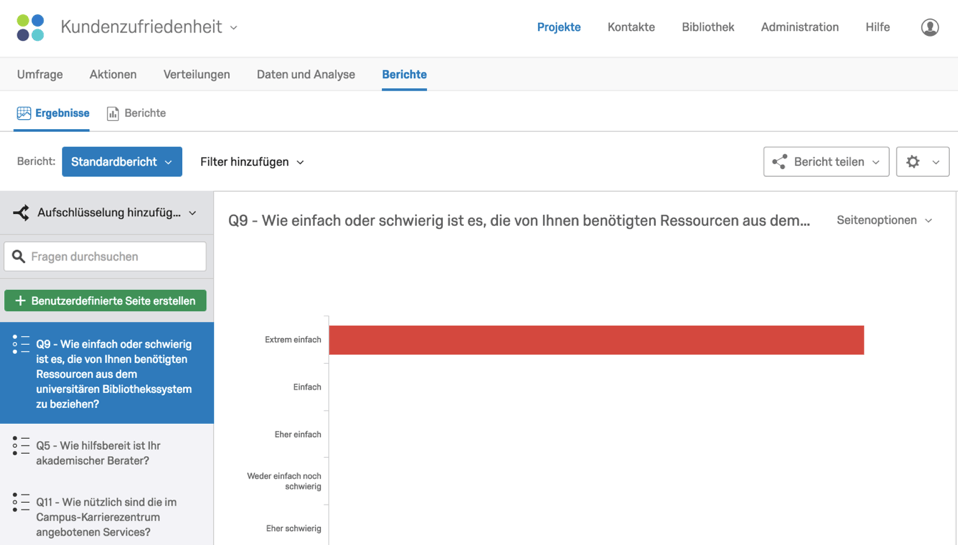Open the user account profile icon
The image size is (958, 545).
tap(930, 27)
